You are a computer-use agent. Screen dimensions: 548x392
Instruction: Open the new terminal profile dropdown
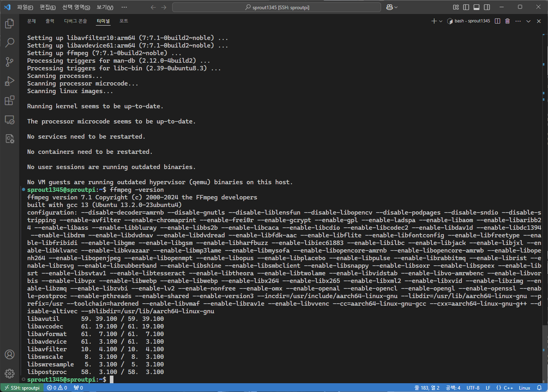[x=441, y=21]
